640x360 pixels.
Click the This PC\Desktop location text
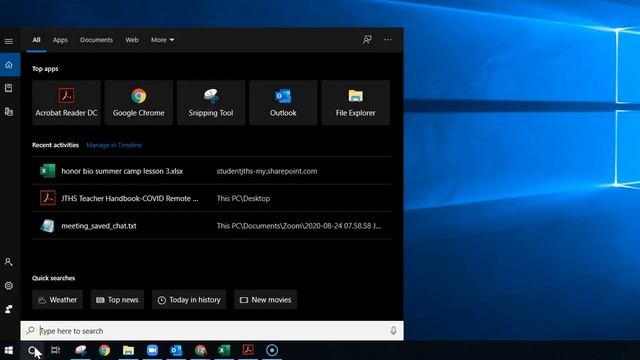(x=243, y=198)
